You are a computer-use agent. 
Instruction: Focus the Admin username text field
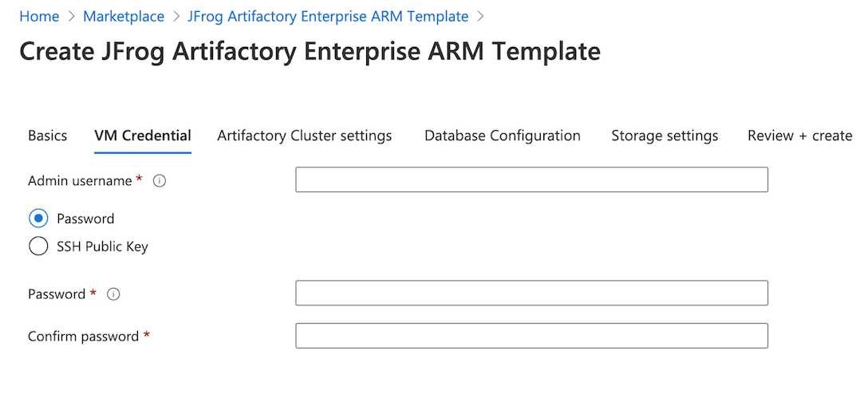pyautogui.click(x=531, y=180)
